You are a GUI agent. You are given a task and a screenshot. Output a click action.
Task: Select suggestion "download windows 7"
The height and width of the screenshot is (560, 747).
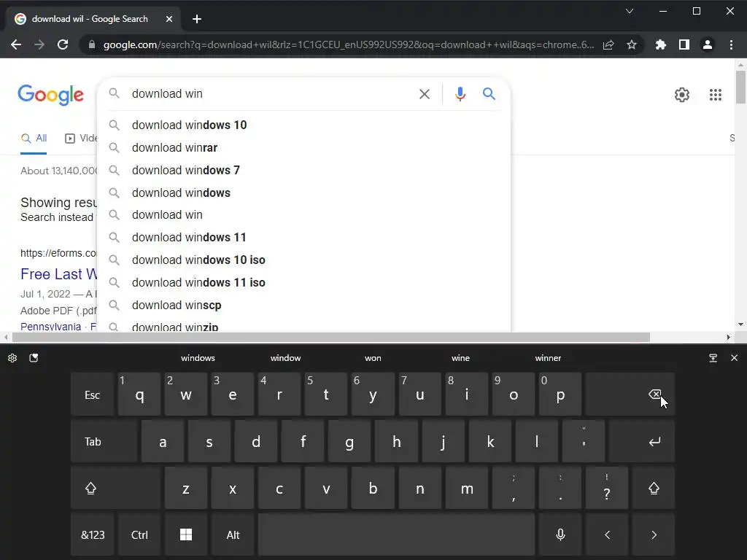(x=303, y=170)
